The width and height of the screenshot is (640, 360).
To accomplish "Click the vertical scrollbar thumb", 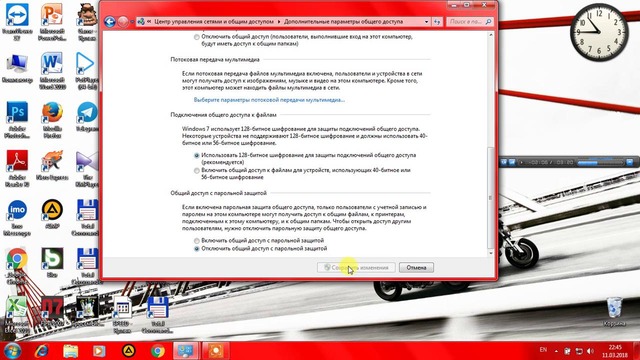I will (x=491, y=198).
